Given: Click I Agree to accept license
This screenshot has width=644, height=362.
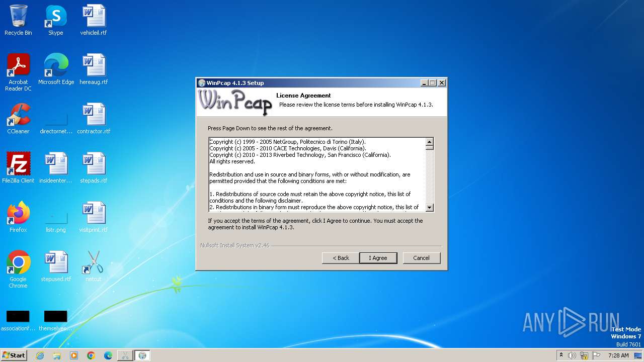Looking at the screenshot, I should point(378,258).
